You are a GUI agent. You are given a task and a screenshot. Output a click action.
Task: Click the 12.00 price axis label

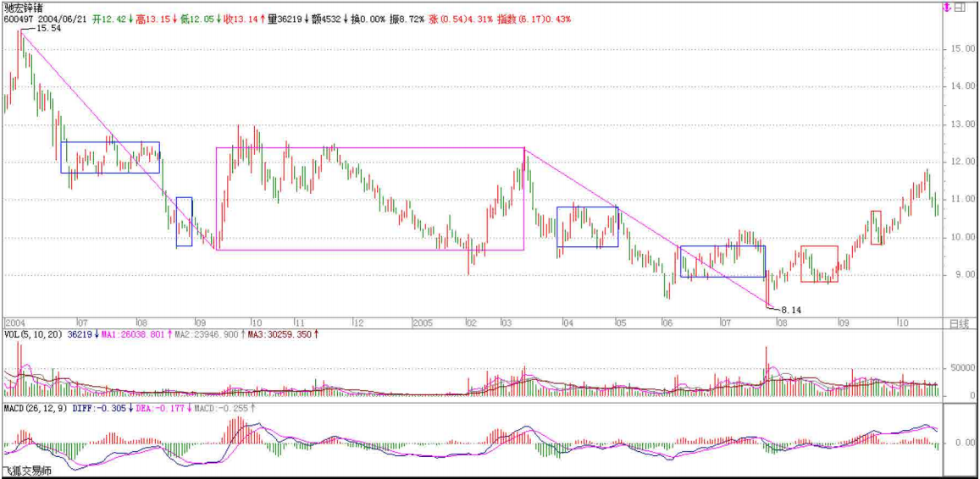point(959,162)
